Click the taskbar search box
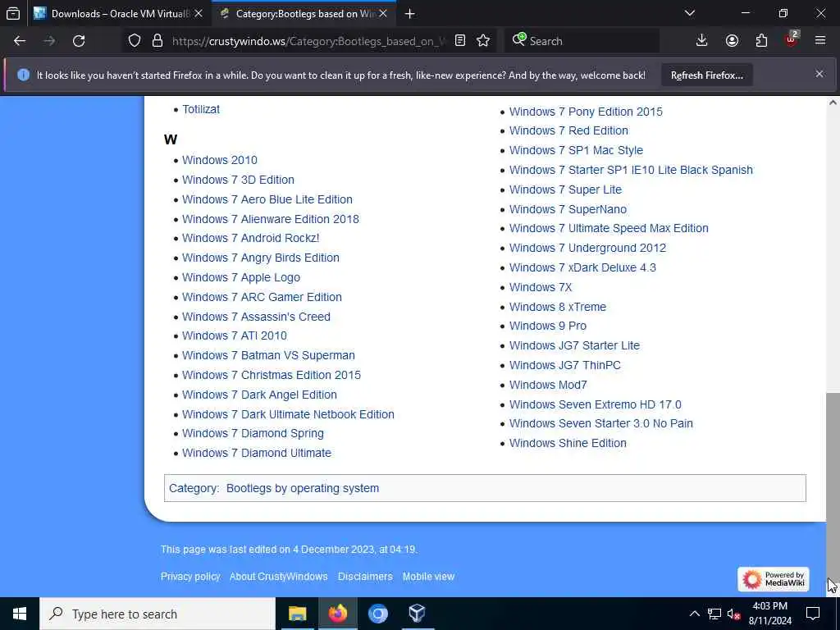Screen dimensions: 840x630 click(157, 614)
